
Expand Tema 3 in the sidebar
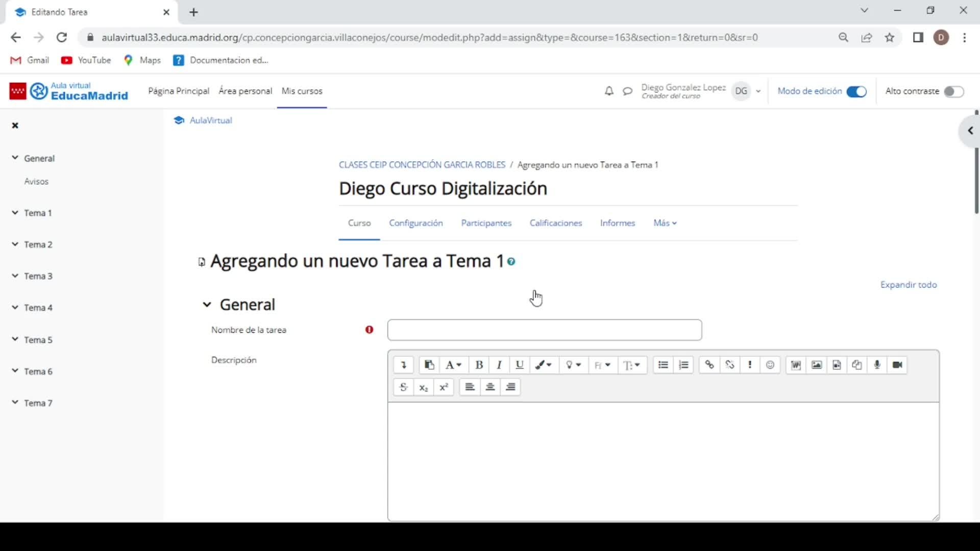click(x=15, y=276)
